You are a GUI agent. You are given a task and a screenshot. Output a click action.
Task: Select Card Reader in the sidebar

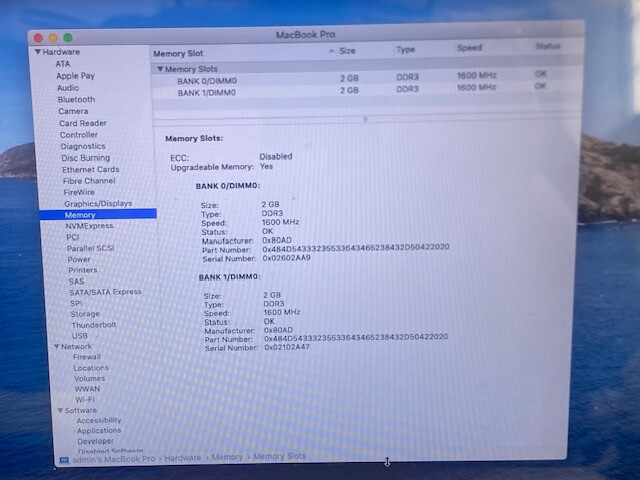coord(83,123)
